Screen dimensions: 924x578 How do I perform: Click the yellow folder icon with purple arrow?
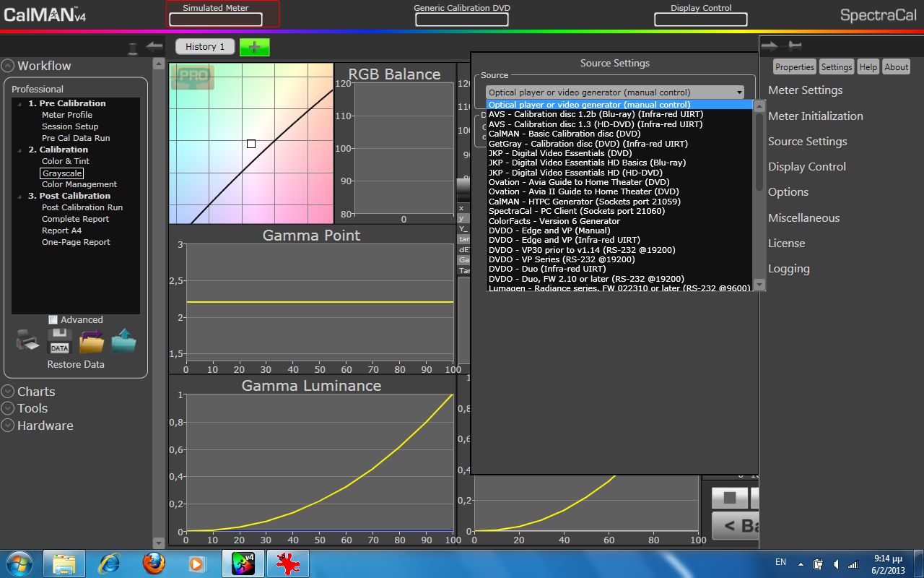[92, 341]
